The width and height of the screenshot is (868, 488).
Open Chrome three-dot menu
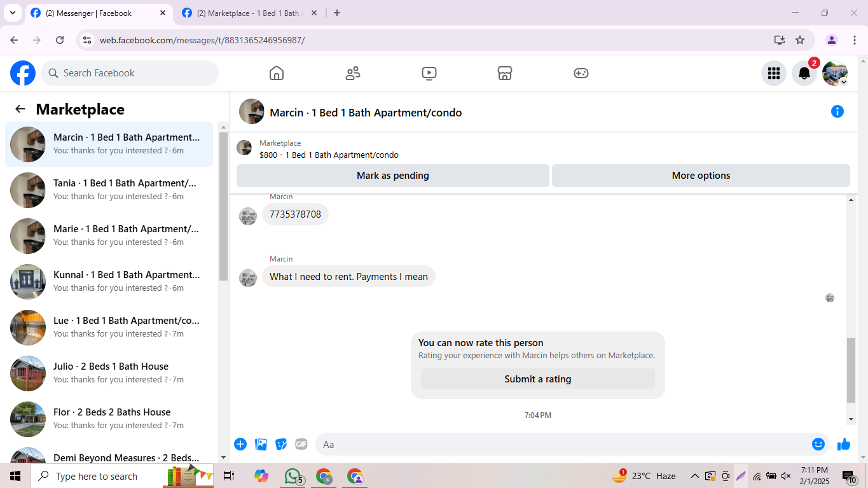click(x=854, y=40)
